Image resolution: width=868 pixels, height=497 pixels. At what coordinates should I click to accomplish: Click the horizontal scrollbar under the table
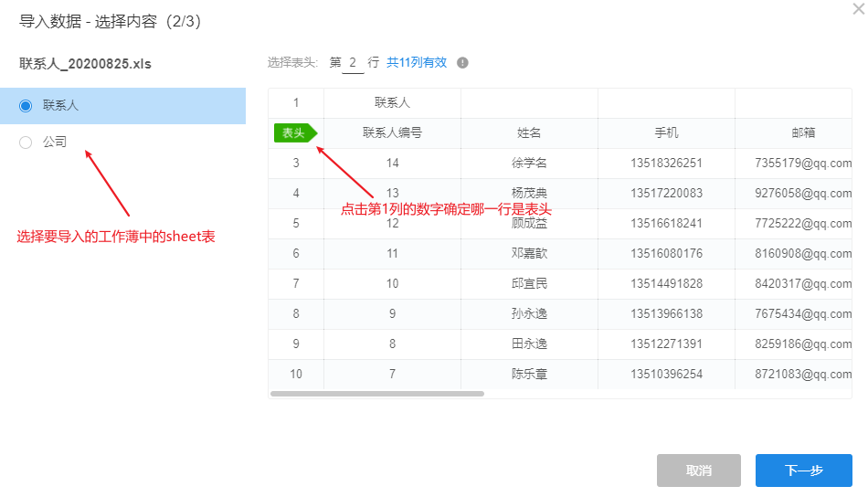coord(376,394)
